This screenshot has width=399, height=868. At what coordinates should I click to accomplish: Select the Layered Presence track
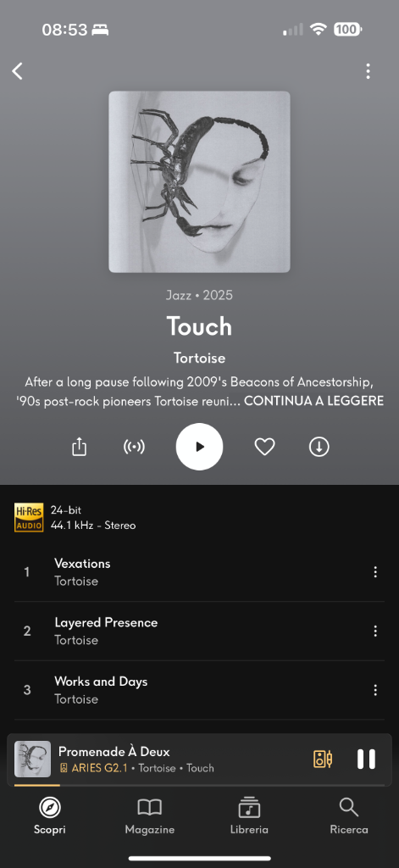pyautogui.click(x=199, y=631)
